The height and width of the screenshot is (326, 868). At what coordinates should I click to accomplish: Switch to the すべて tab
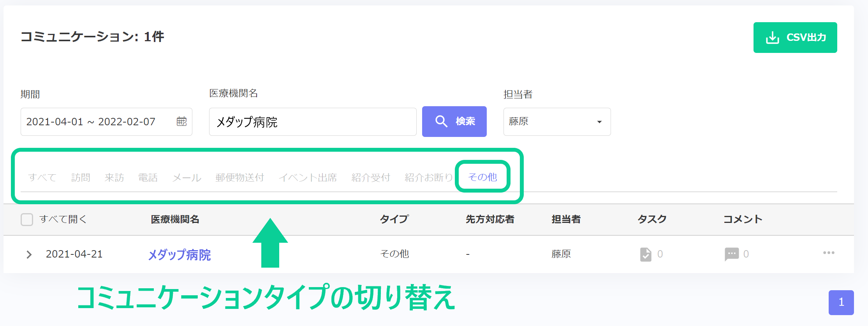coord(42,177)
